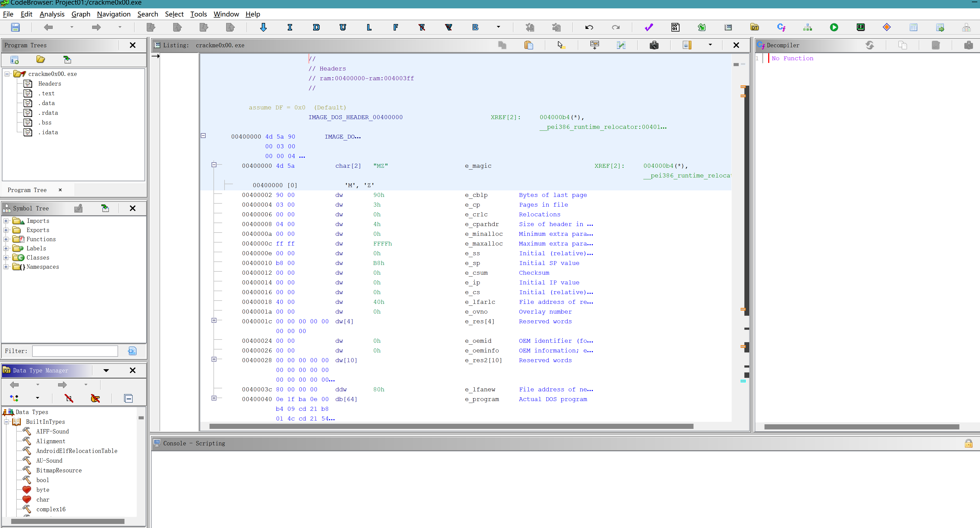Close the Listing panel
The image size is (980, 528).
click(736, 45)
